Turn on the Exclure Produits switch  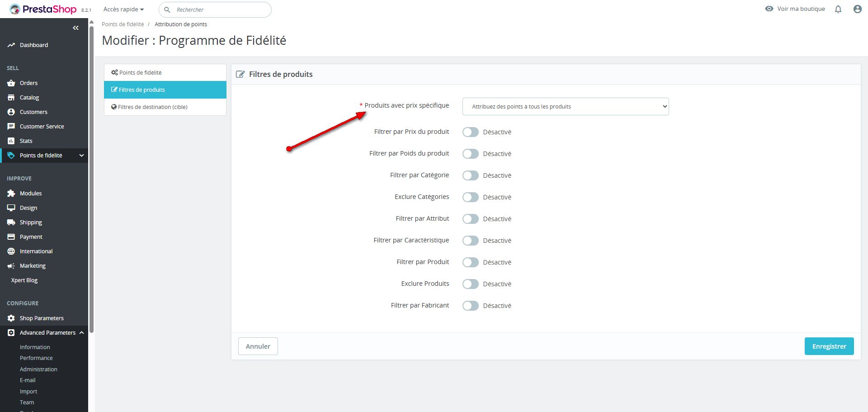click(x=470, y=284)
